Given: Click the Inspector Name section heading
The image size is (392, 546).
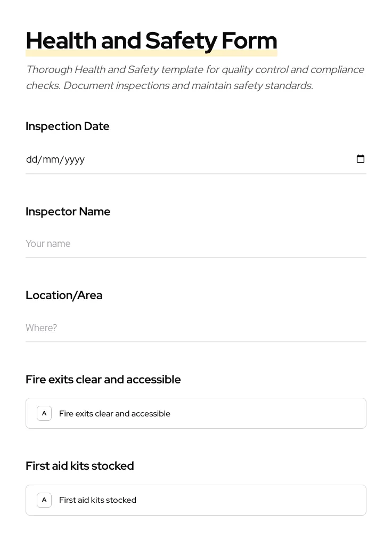Looking at the screenshot, I should tap(68, 212).
